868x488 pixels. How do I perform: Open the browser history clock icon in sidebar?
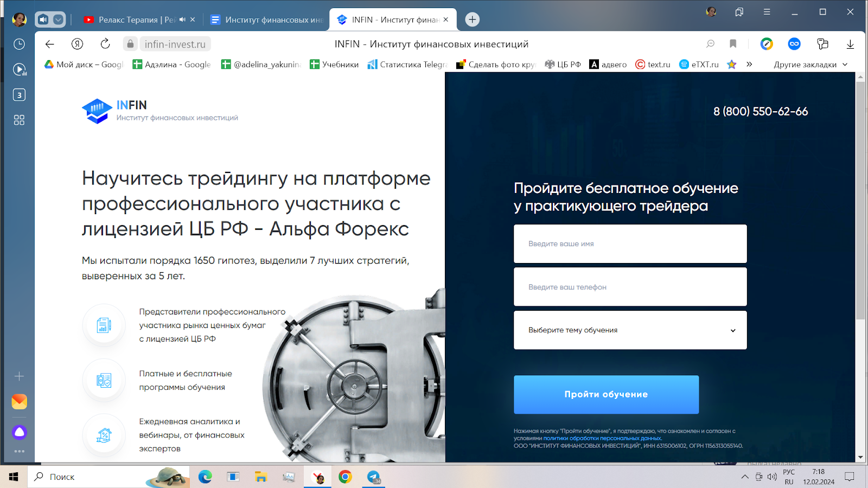coord(19,44)
